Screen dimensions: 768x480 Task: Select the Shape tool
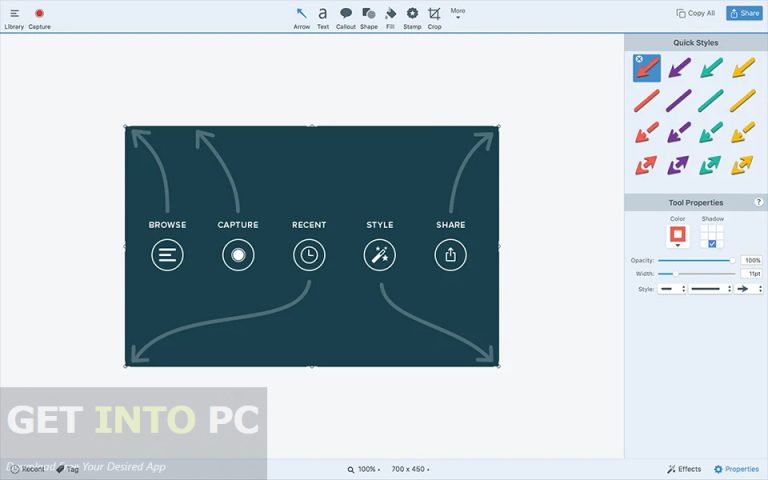(369, 19)
